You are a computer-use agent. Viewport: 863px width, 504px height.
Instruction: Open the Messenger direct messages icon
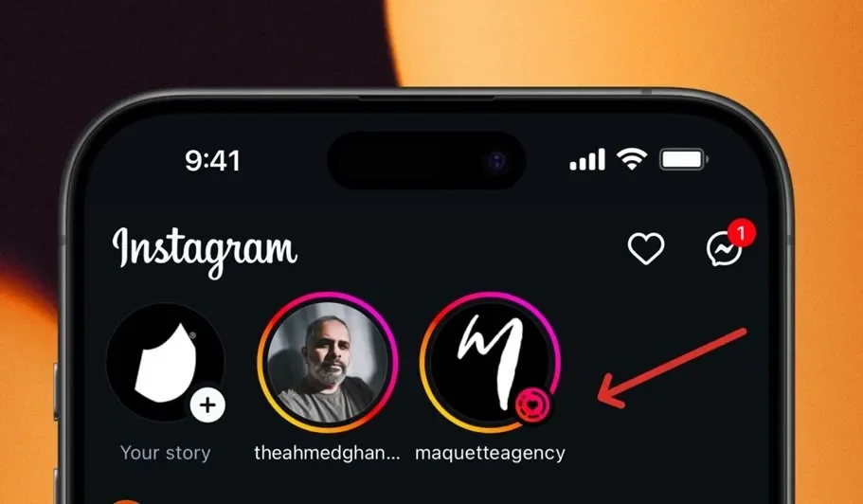coord(725,249)
